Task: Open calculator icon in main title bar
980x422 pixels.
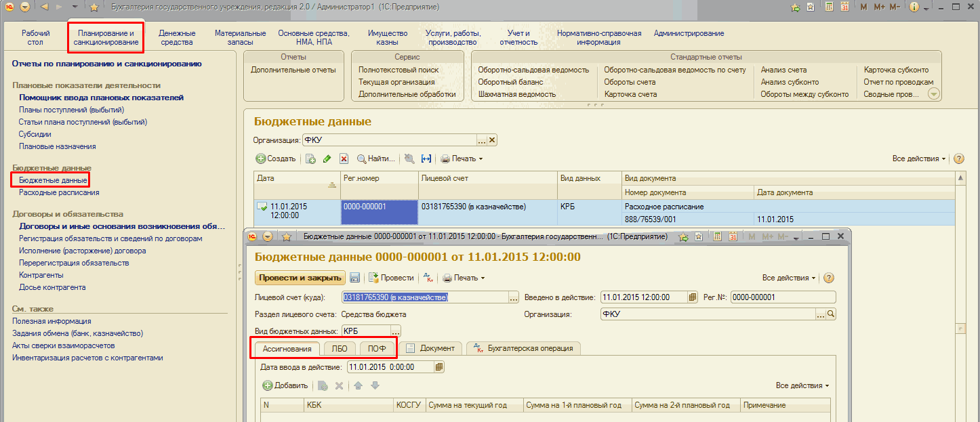Action: click(x=829, y=7)
